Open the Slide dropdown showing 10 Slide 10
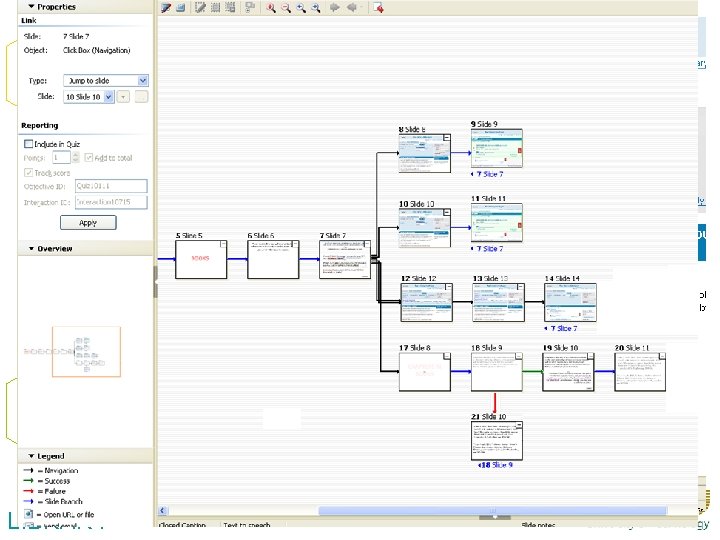The image size is (720, 540). pyautogui.click(x=88, y=97)
